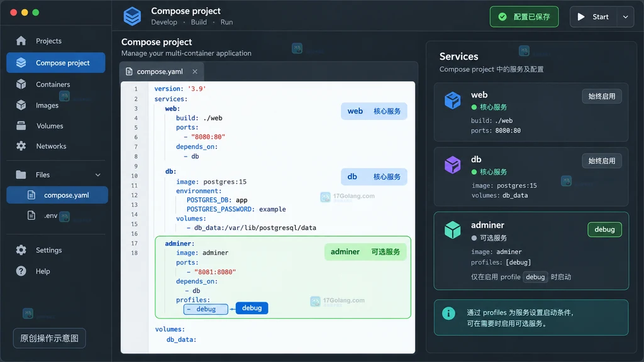644x362 pixels.
Task: Click the '- debug' profile value in code
Action: coord(206,309)
